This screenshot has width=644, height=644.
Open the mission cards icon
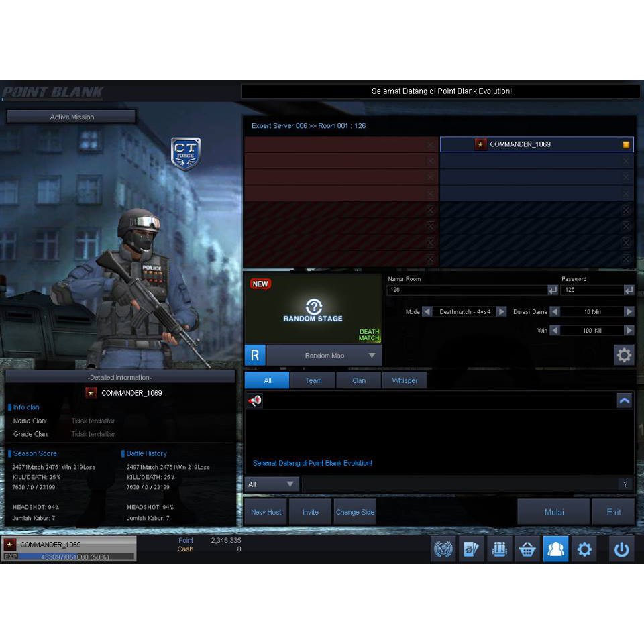click(472, 549)
